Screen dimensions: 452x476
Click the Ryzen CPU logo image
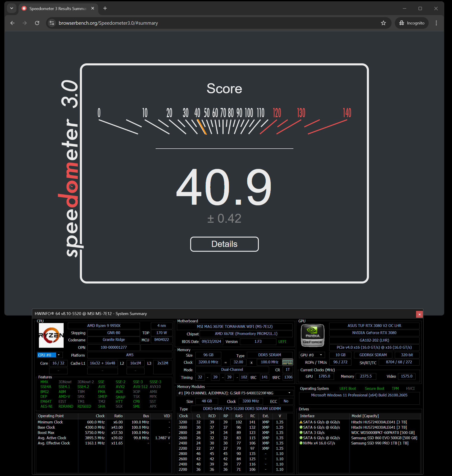click(51, 335)
